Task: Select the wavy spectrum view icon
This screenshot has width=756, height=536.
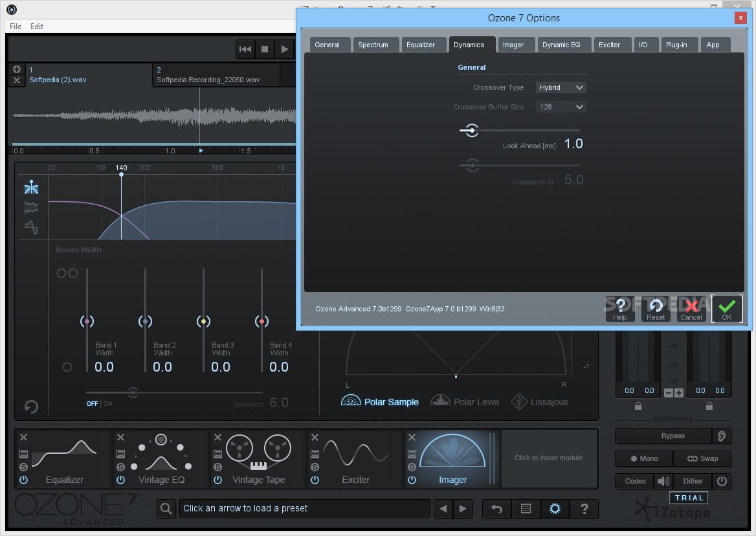Action: click(31, 208)
